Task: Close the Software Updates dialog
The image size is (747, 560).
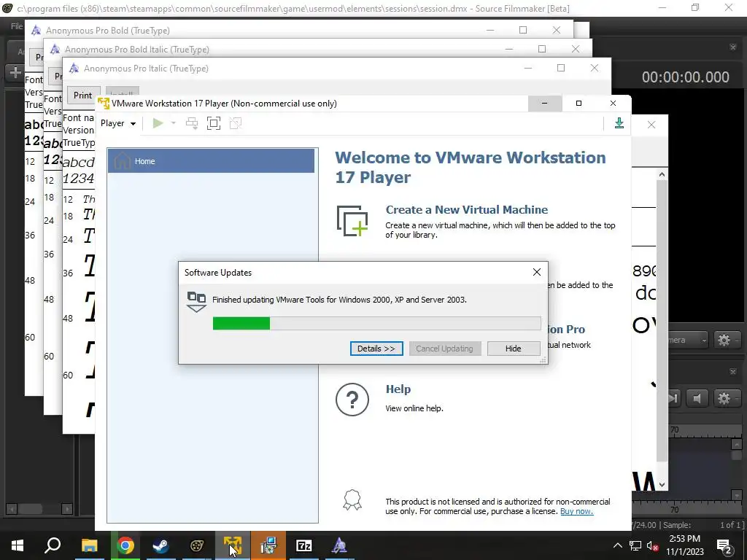Action: [536, 272]
